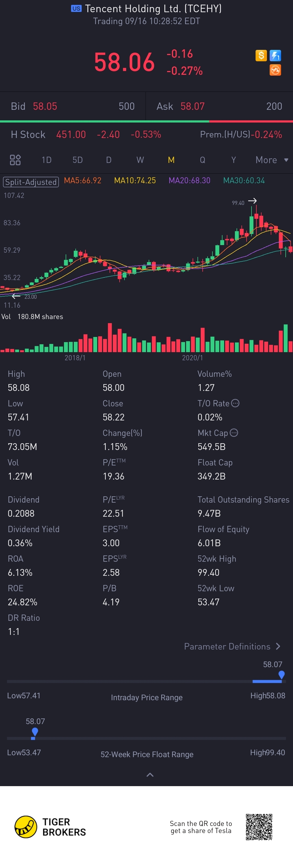Image resolution: width=293 pixels, height=868 pixels.
Task: Tap the Bid 58.05 quote cell
Action: [x=72, y=106]
